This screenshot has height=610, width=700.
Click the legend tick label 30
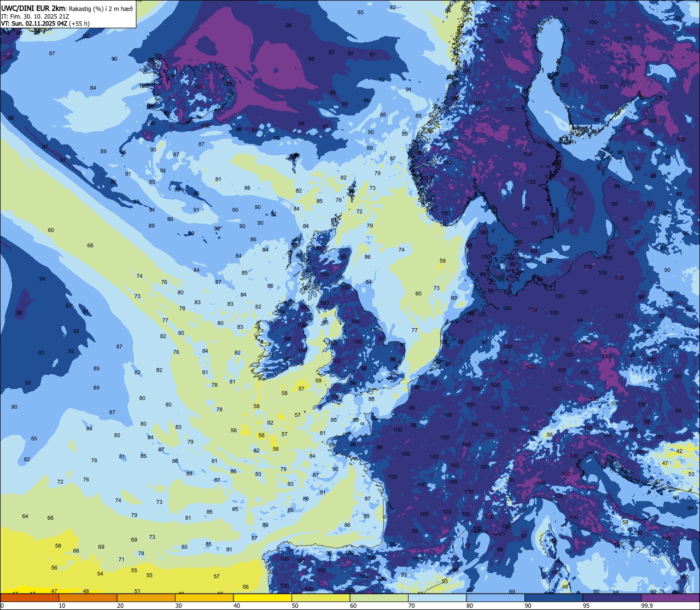pos(178,606)
